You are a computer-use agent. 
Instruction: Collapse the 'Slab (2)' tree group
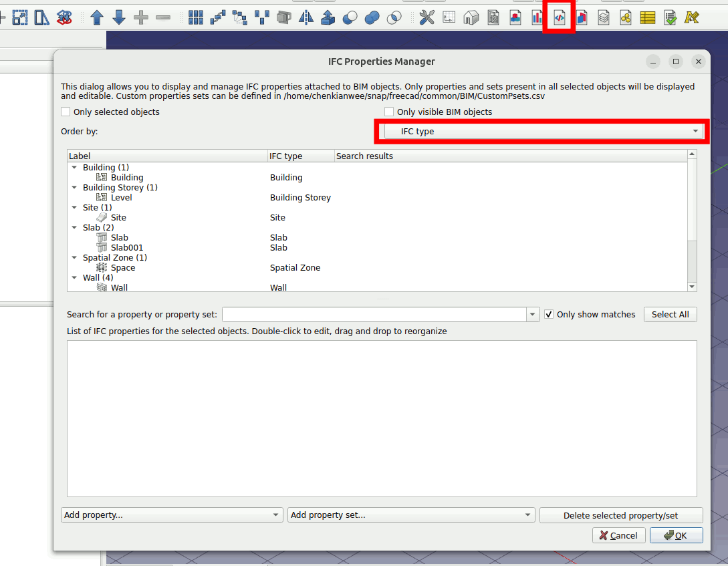[x=75, y=228]
